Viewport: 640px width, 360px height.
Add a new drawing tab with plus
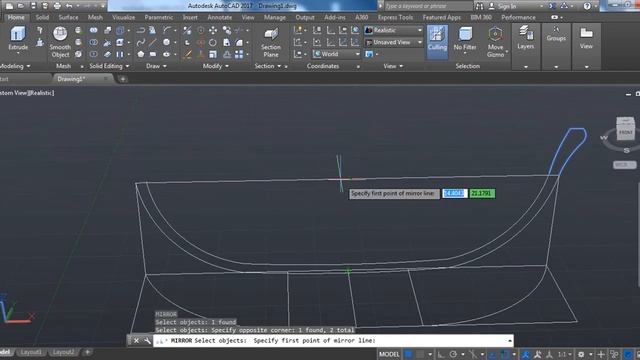[122, 79]
